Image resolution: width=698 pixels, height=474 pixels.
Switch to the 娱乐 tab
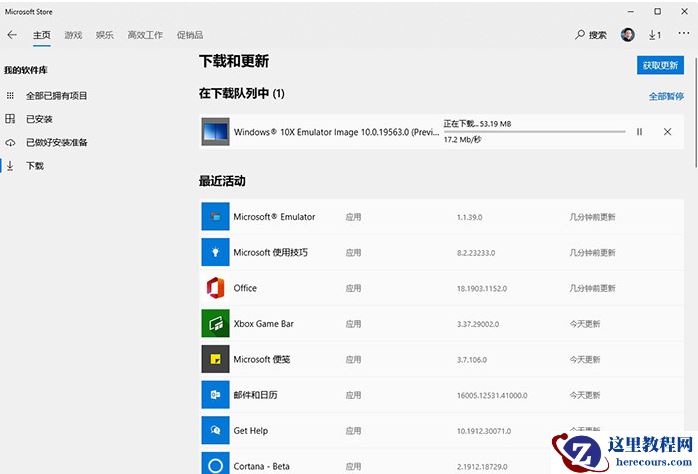point(105,35)
